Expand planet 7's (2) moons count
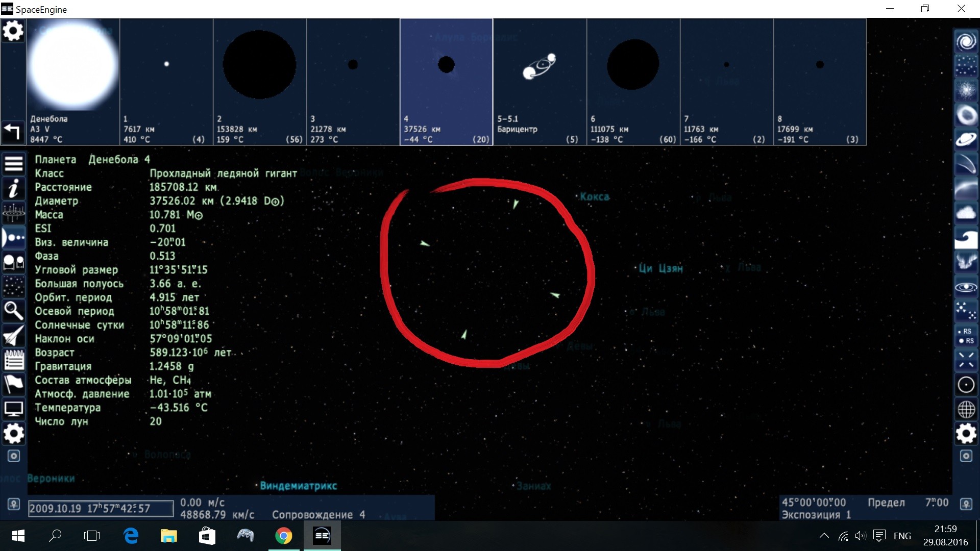 click(759, 139)
